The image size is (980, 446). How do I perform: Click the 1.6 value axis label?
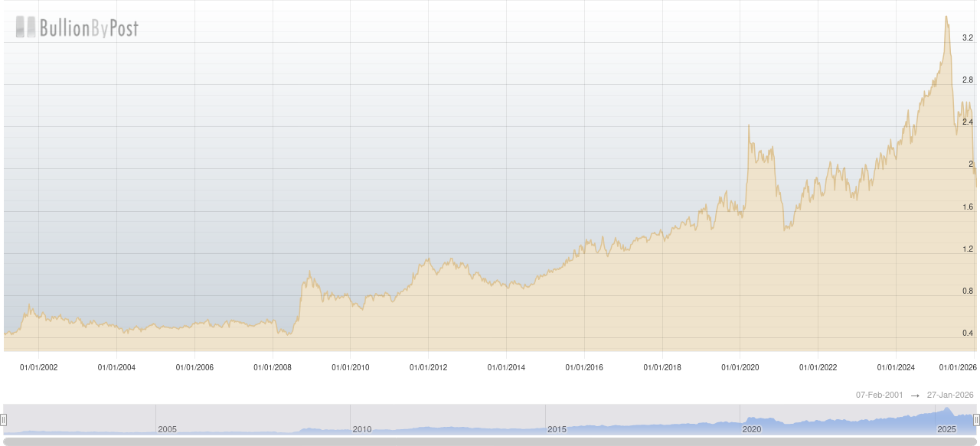(x=968, y=207)
